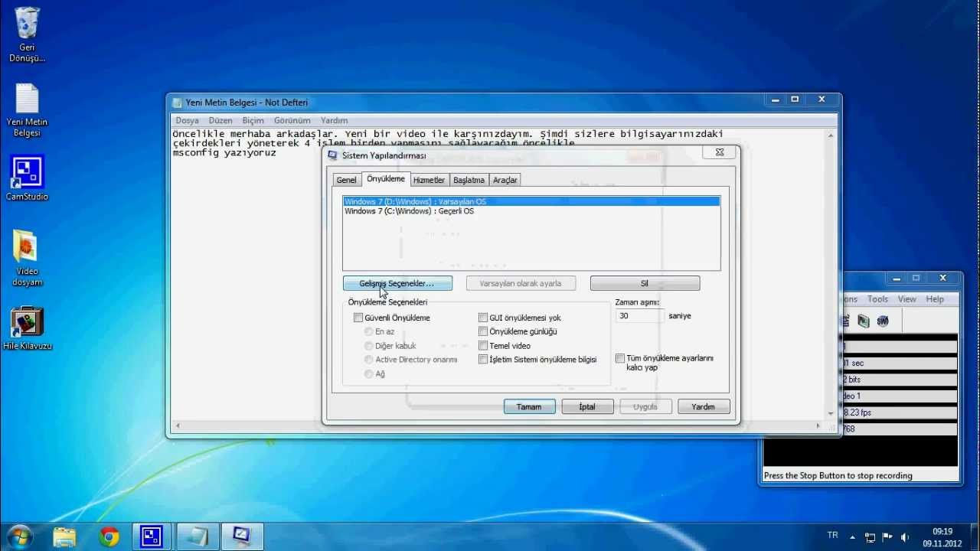Open the Yardım menu in Notepad
Image resolution: width=980 pixels, height=551 pixels.
pos(334,120)
